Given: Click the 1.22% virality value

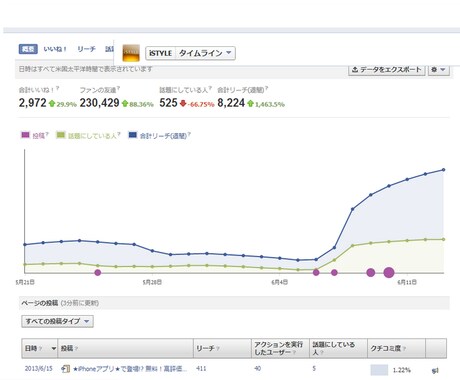Looking at the screenshot, I should pyautogui.click(x=402, y=370).
